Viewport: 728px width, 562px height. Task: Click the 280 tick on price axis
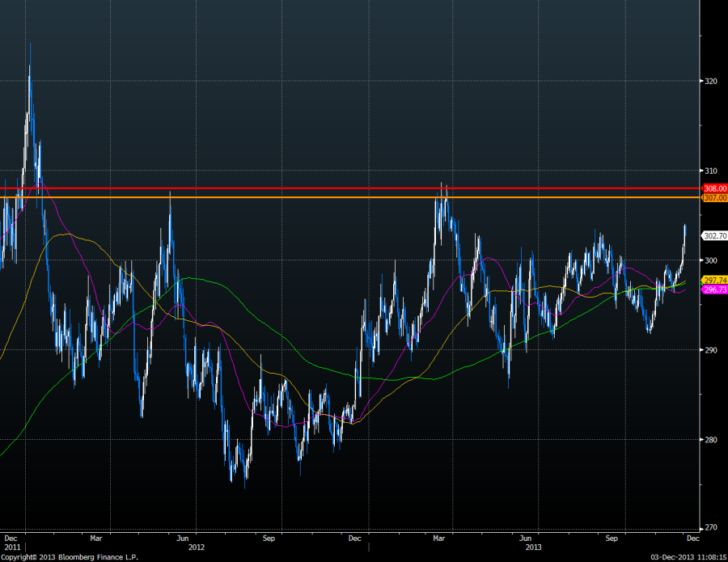(x=710, y=440)
